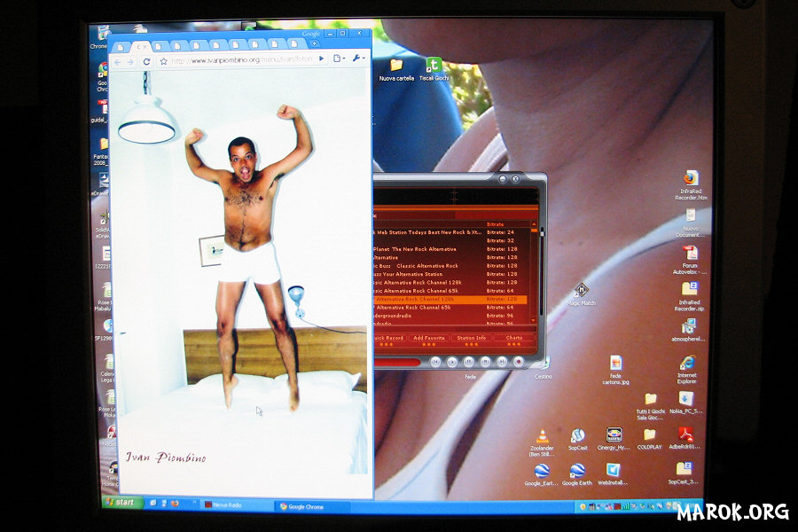
Task: Click the Ivan Piombino signature on the page
Action: click(166, 457)
